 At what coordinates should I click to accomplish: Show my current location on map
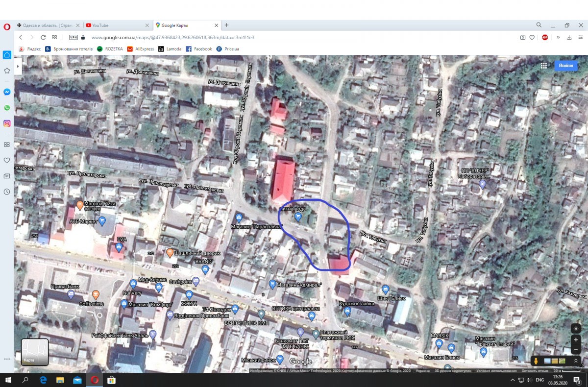pos(576,328)
